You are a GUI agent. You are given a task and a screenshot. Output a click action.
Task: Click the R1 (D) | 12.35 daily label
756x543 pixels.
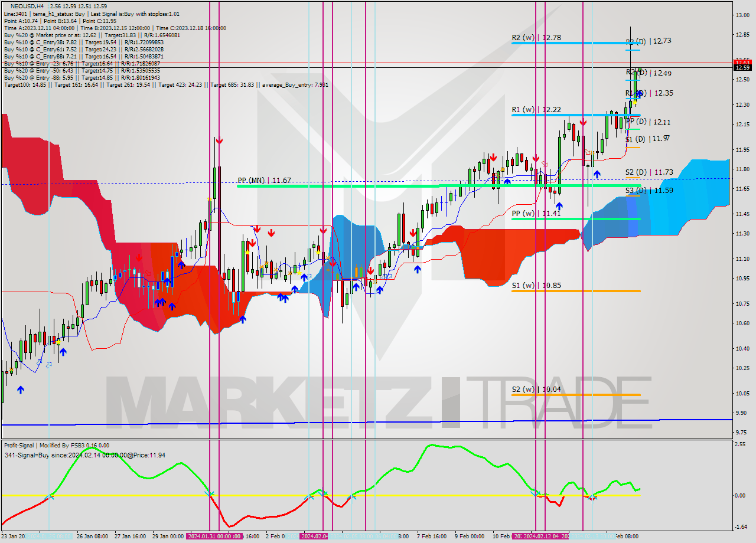[x=649, y=93]
